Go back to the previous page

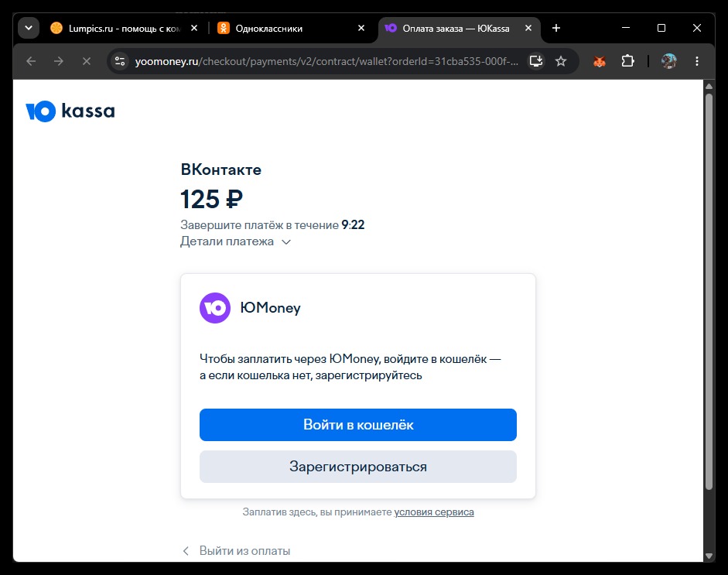click(x=31, y=61)
